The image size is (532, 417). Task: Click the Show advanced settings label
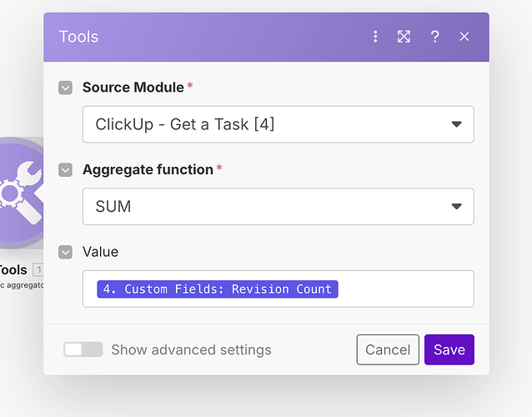191,349
